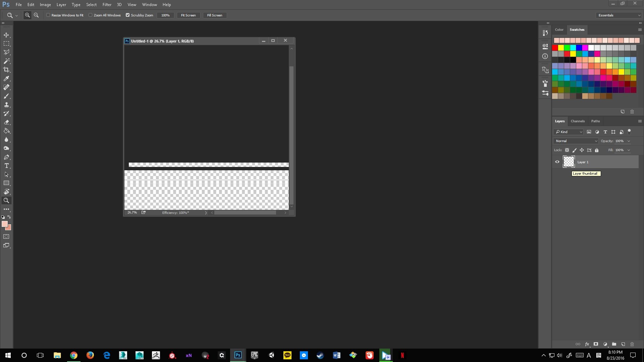644x362 pixels.
Task: Hide Layer 1 visibility eye
Action: tap(557, 162)
